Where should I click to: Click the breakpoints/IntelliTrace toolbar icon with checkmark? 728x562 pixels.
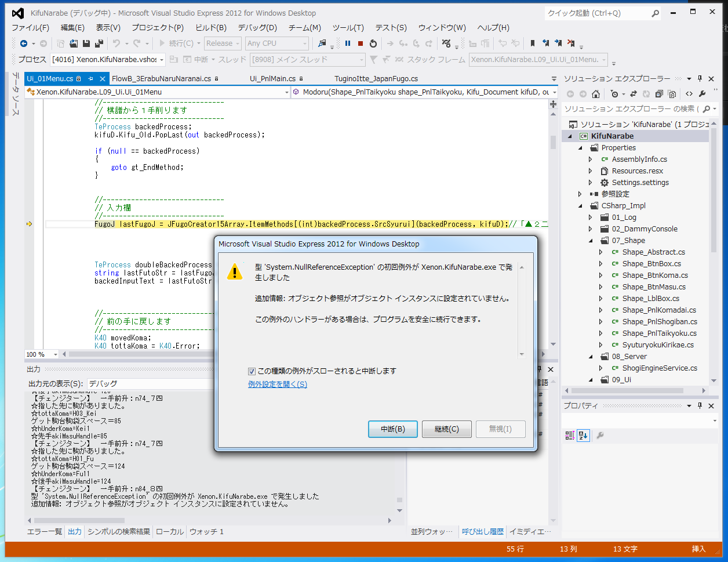pyautogui.click(x=446, y=43)
